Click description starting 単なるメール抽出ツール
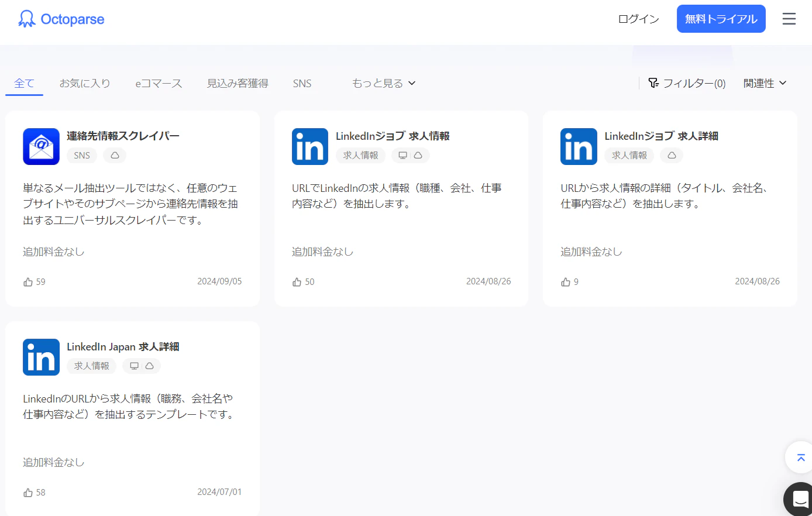 point(130,204)
